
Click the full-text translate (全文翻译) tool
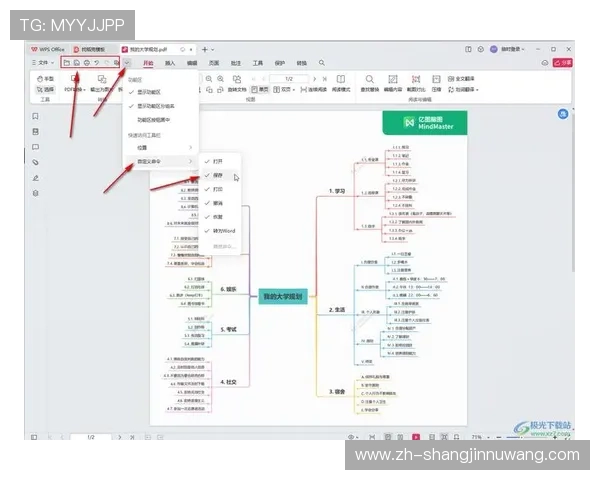[x=461, y=79]
